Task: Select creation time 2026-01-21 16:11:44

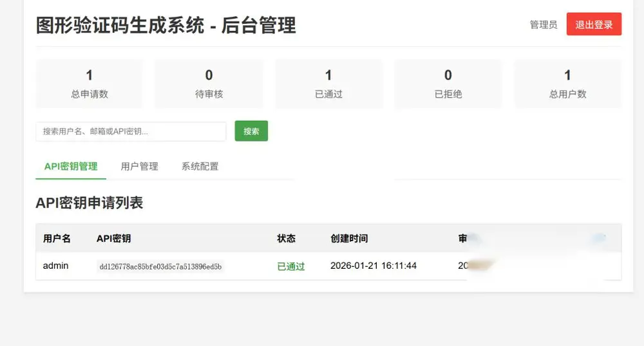Action: tap(374, 266)
